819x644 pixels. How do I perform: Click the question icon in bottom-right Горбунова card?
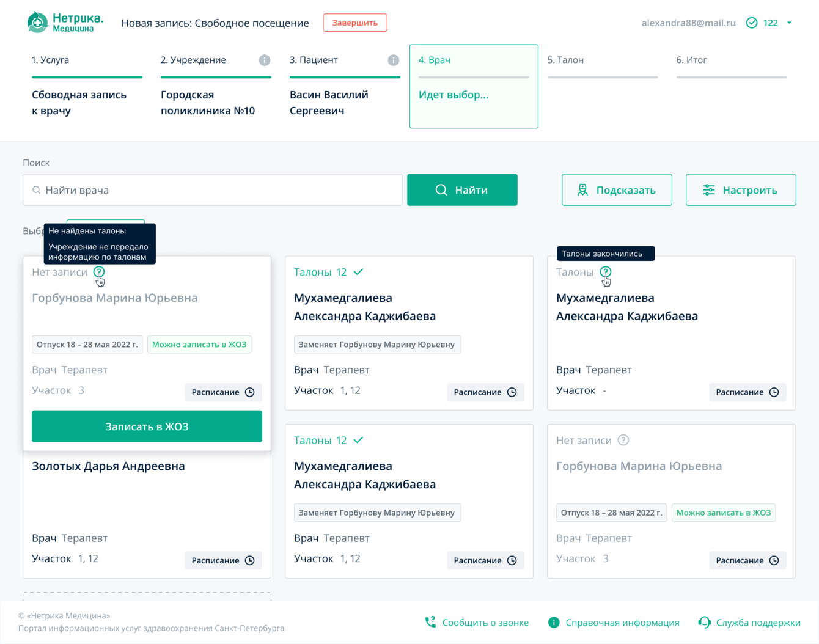623,441
